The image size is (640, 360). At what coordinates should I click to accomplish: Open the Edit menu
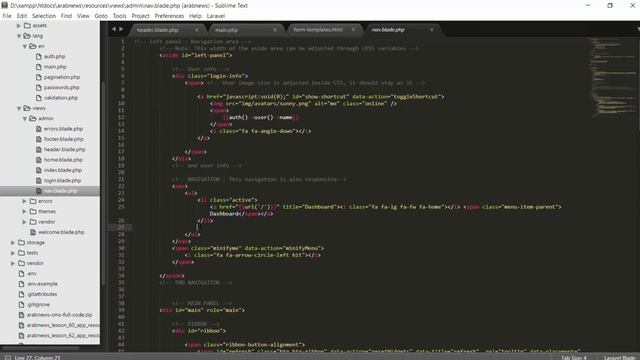click(x=22, y=16)
